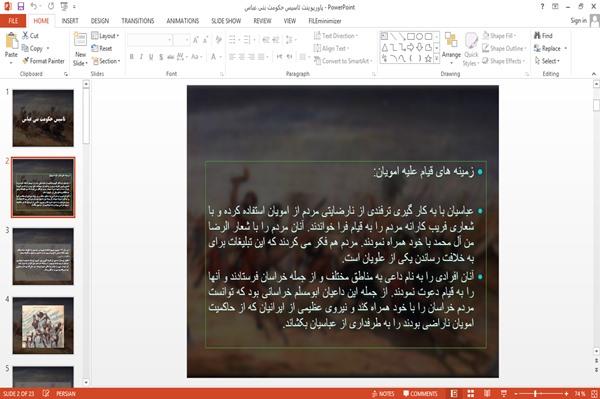Toggle numbered list formatting

click(248, 39)
